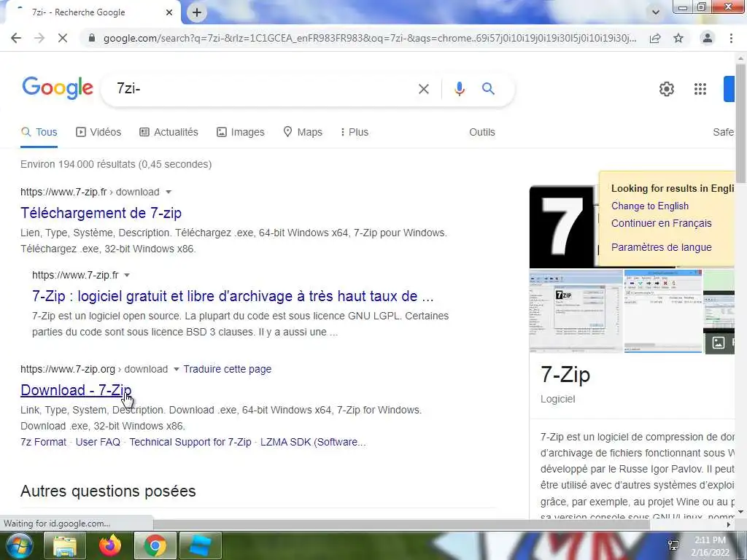The image size is (747, 560).
Task: Click 'Continuer en Français' link
Action: click(x=661, y=223)
